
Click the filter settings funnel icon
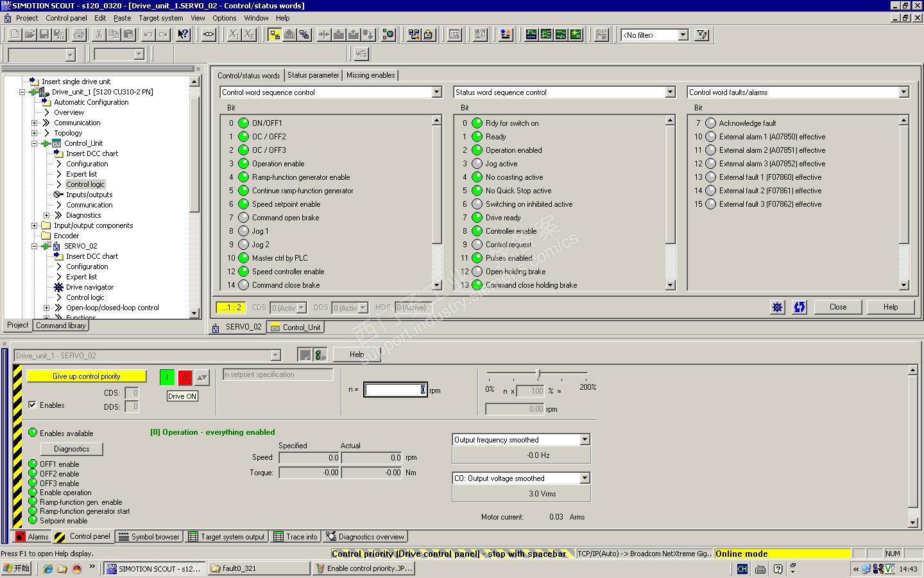point(702,35)
